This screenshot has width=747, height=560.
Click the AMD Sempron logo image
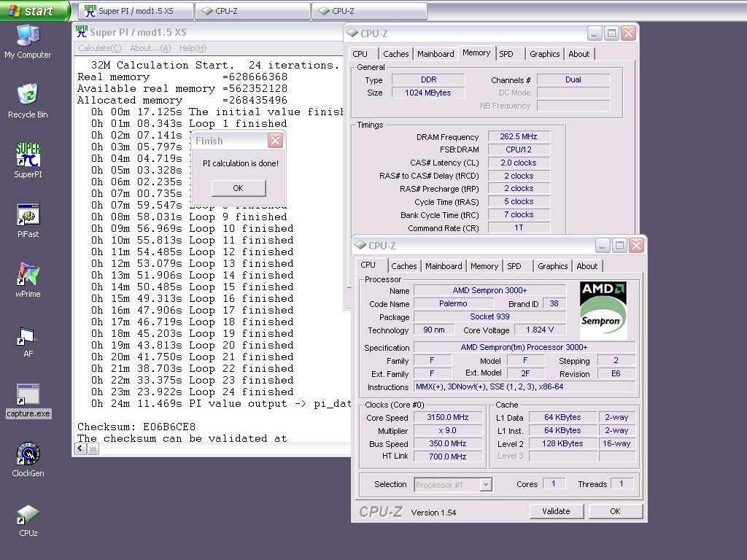pyautogui.click(x=603, y=309)
